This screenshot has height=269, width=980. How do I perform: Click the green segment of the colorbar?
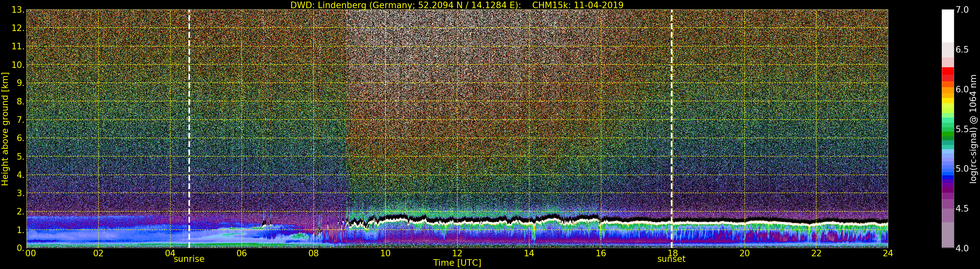(948, 134)
